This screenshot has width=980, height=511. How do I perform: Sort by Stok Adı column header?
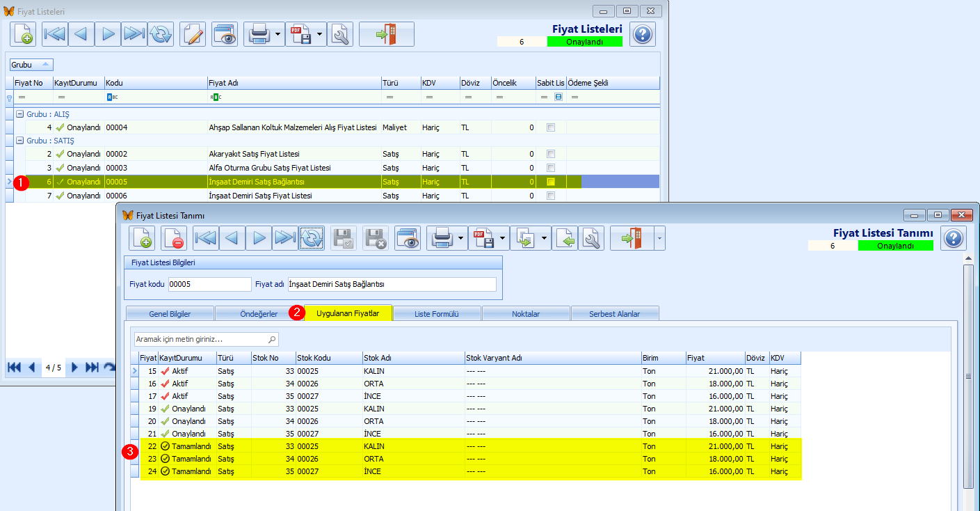[x=413, y=358]
